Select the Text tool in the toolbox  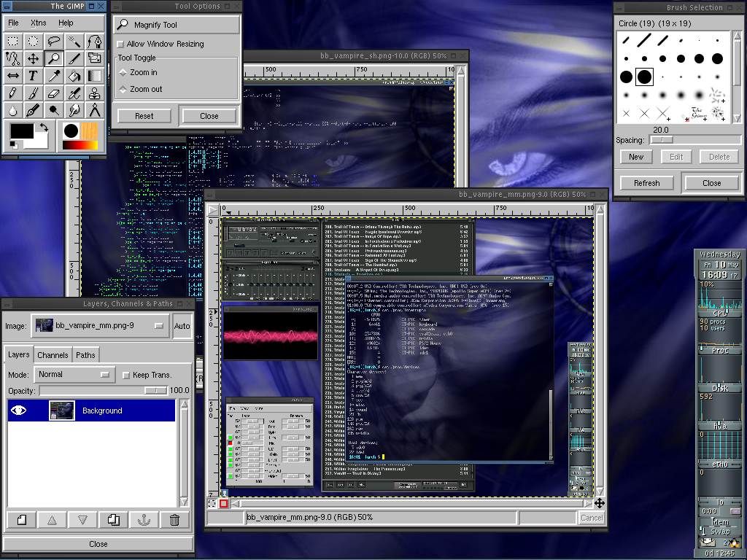33,76
